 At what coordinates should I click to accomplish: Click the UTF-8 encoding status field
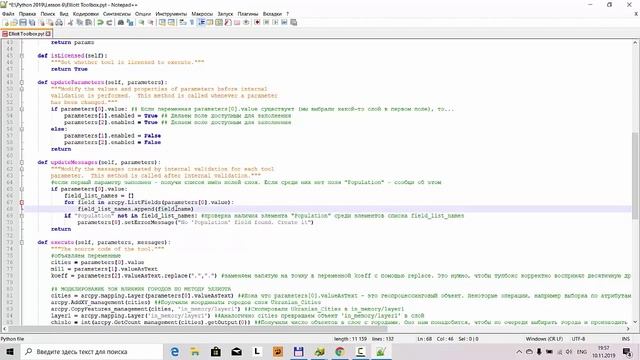578,339
